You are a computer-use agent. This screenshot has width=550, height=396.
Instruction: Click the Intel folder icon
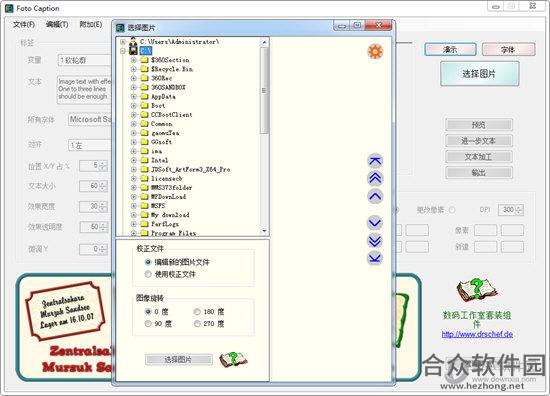pos(145,160)
